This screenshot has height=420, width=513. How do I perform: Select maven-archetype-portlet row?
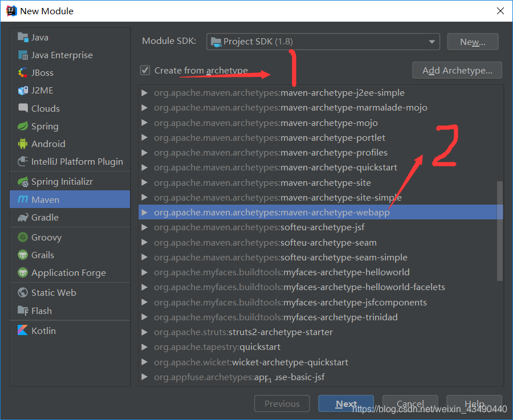(x=320, y=138)
